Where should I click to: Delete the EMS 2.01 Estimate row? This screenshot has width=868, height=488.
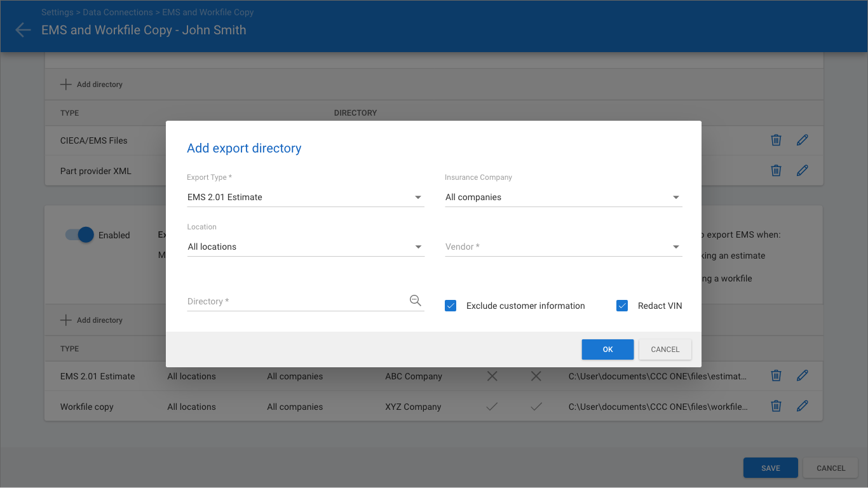pos(776,376)
